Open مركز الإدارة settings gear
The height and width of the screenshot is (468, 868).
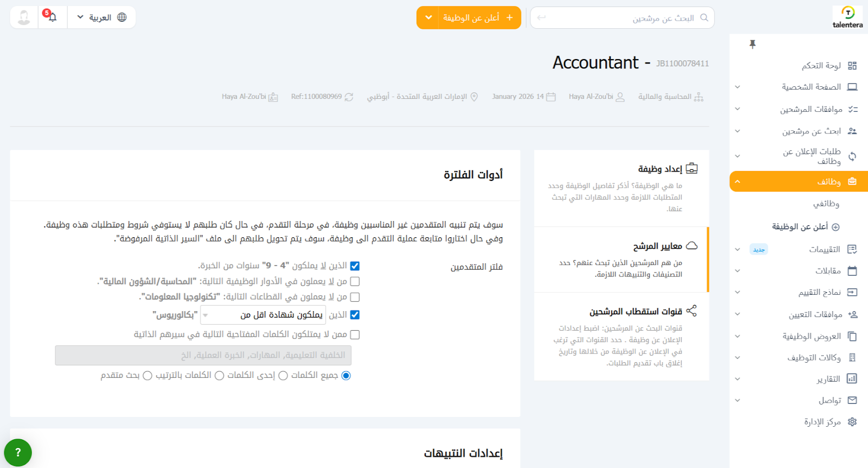tap(852, 422)
